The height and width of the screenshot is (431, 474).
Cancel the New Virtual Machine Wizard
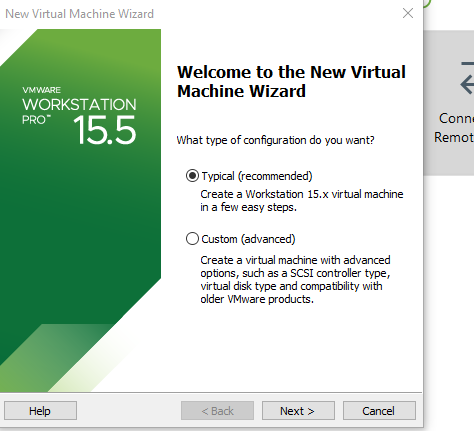[379, 411]
